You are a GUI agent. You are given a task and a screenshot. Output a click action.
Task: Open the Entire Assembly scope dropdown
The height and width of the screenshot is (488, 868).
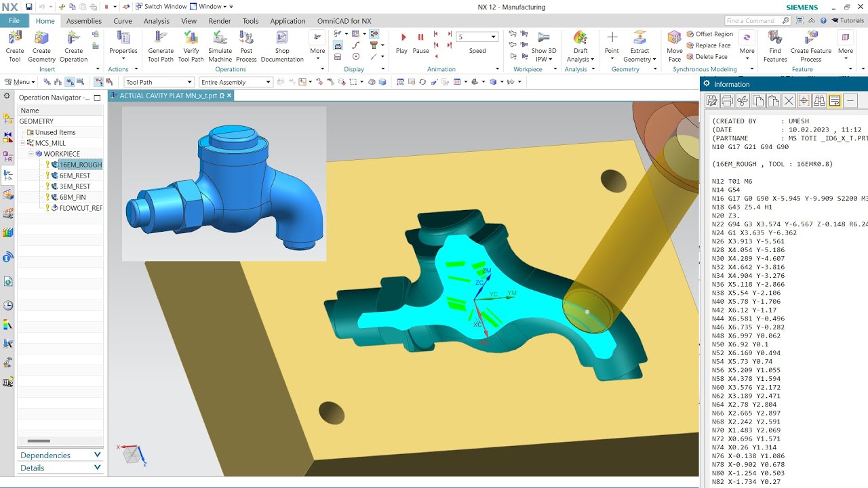pyautogui.click(x=269, y=82)
